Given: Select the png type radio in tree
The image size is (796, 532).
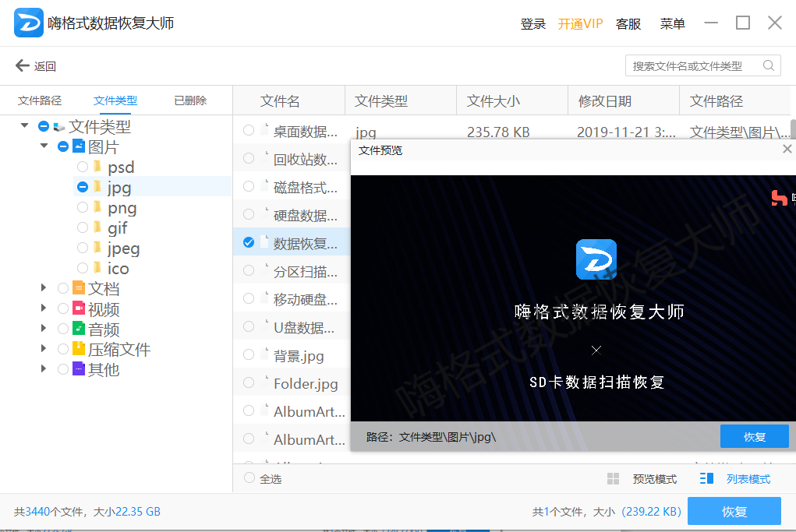Looking at the screenshot, I should coord(82,207).
